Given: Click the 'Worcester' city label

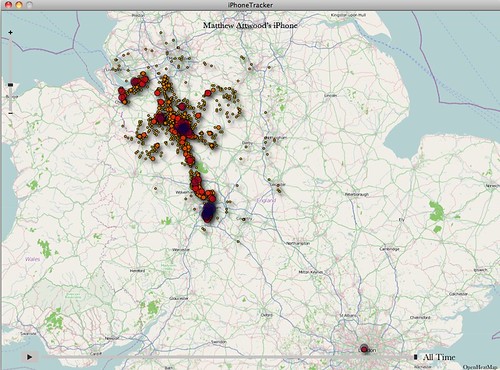Looking at the screenshot, I should coord(181,250).
